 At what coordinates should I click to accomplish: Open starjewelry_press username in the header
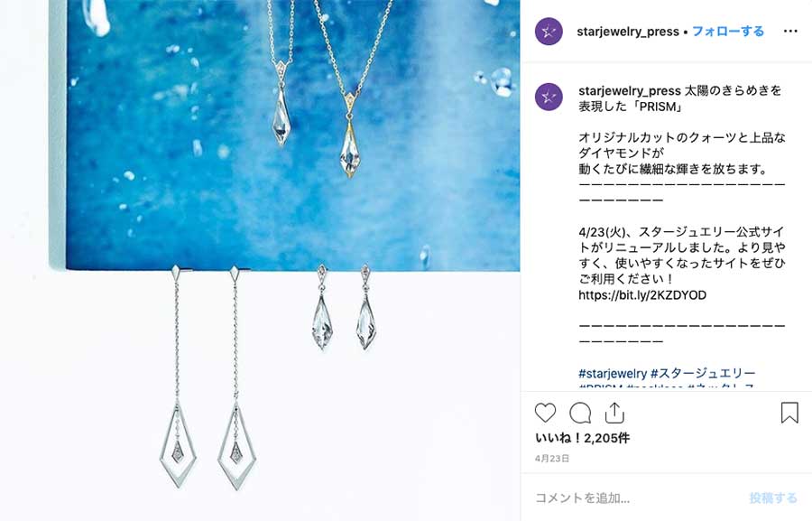coord(628,32)
